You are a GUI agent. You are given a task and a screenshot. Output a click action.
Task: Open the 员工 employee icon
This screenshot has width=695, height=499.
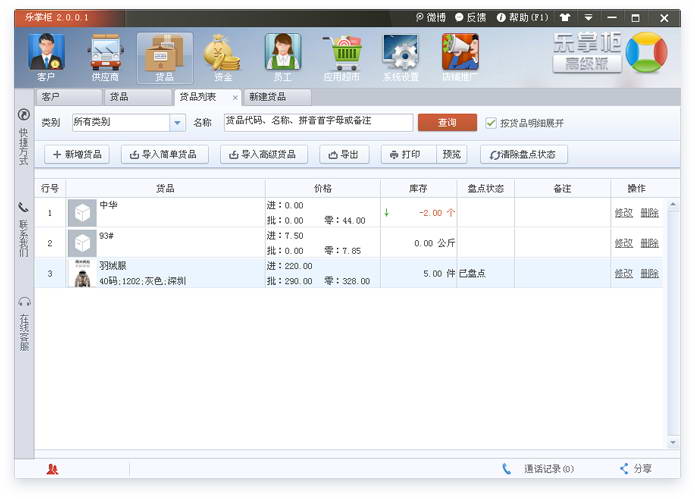[283, 58]
